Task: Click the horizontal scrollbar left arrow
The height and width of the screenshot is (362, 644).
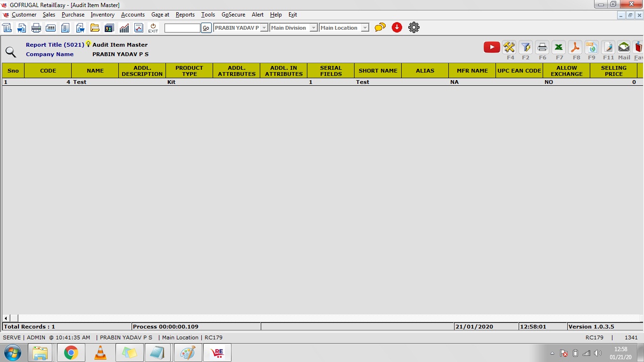Action: click(x=6, y=318)
